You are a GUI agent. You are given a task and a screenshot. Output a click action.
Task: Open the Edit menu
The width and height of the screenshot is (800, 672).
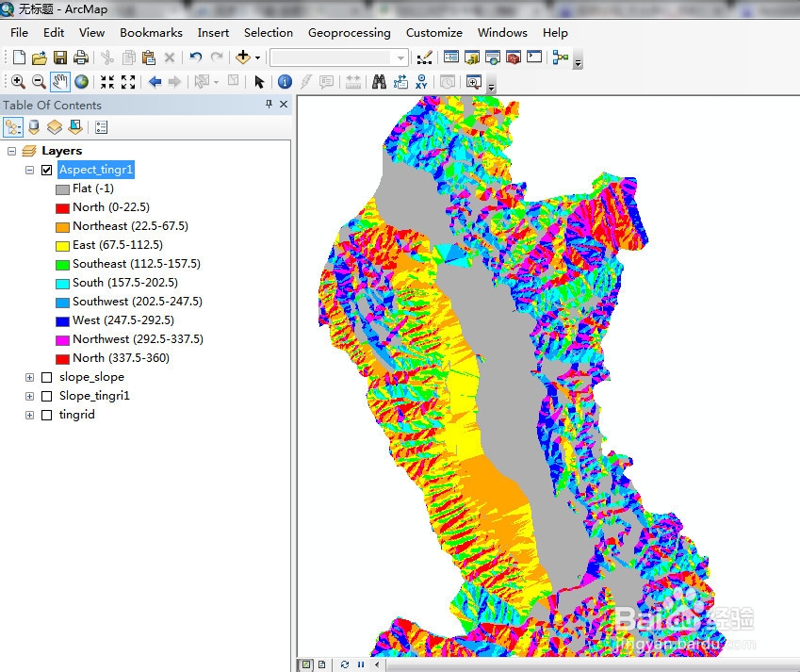click(54, 33)
